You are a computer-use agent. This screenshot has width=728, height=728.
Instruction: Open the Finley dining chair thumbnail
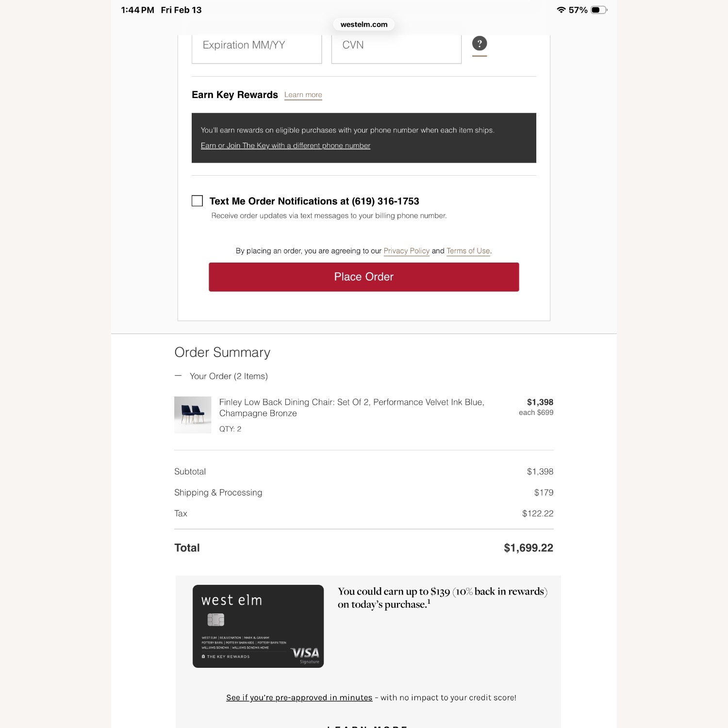pyautogui.click(x=193, y=414)
